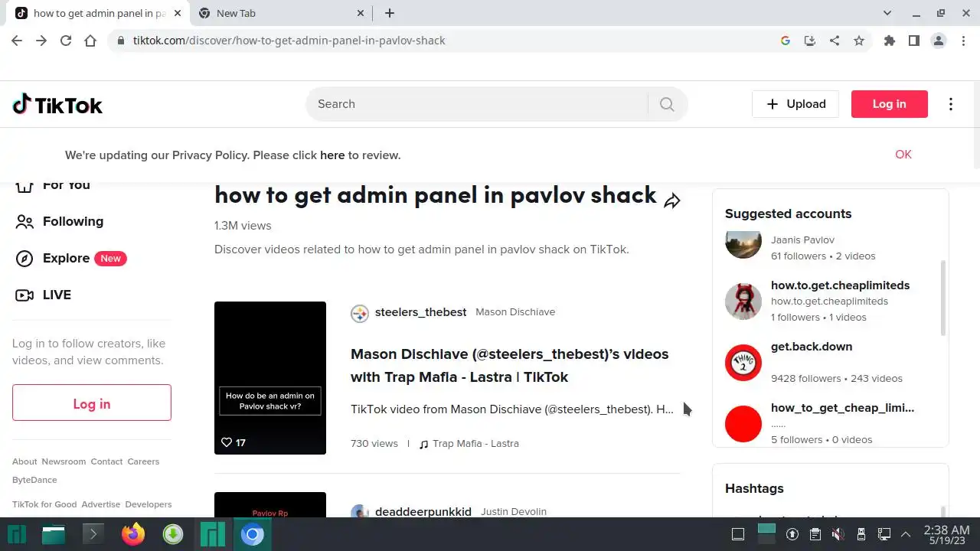Click the red Log in button in the header
Image resolution: width=980 pixels, height=551 pixels.
889,104
